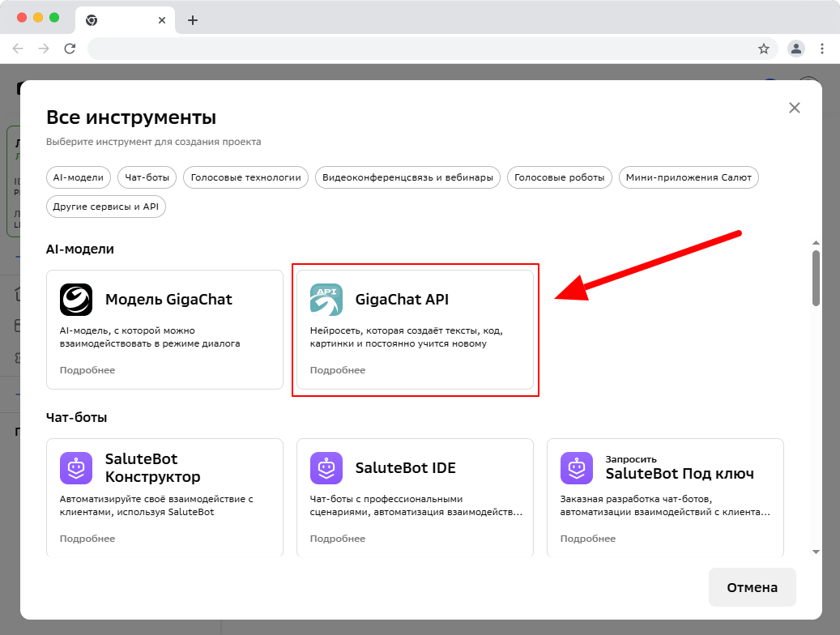Go forward in browser history
This screenshot has height=635, width=840.
pos(44,49)
